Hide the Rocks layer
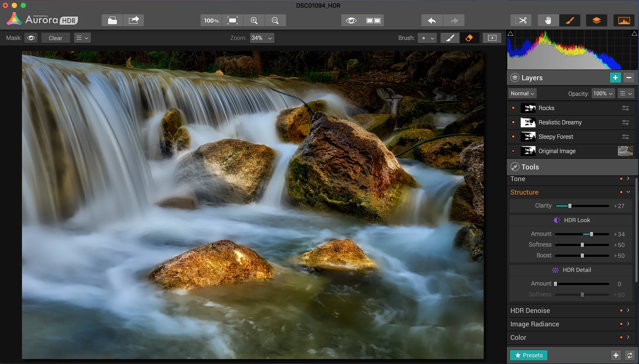This screenshot has height=364, width=639. pos(513,108)
